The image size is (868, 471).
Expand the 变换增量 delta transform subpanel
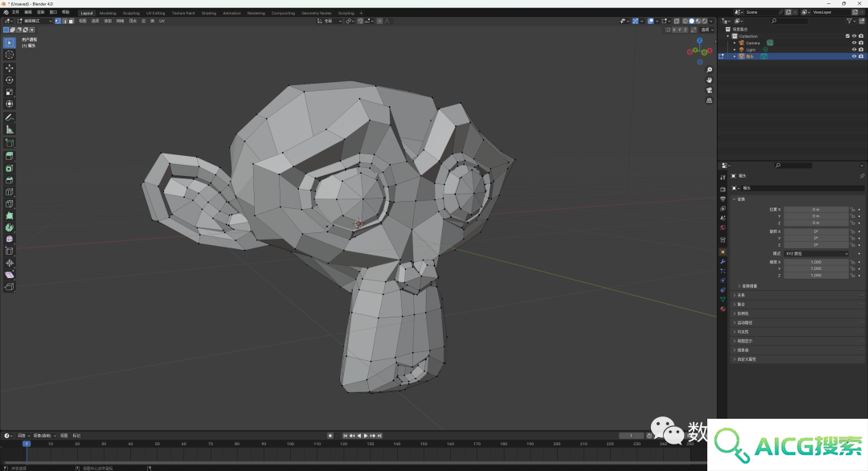click(x=748, y=286)
